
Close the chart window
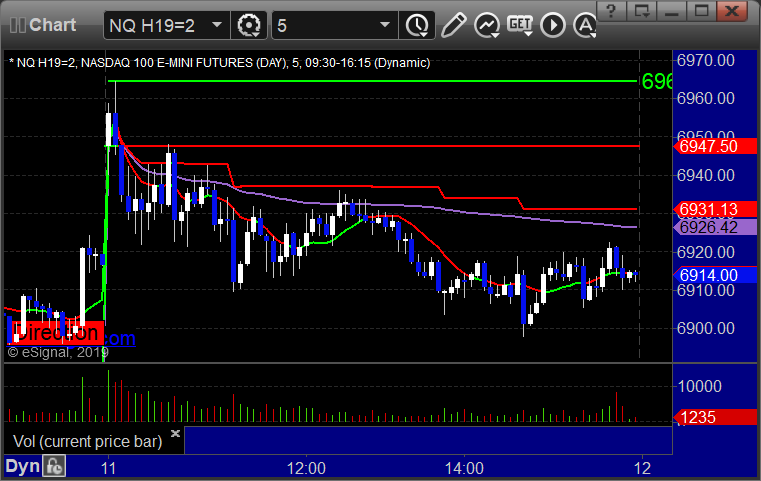732,10
